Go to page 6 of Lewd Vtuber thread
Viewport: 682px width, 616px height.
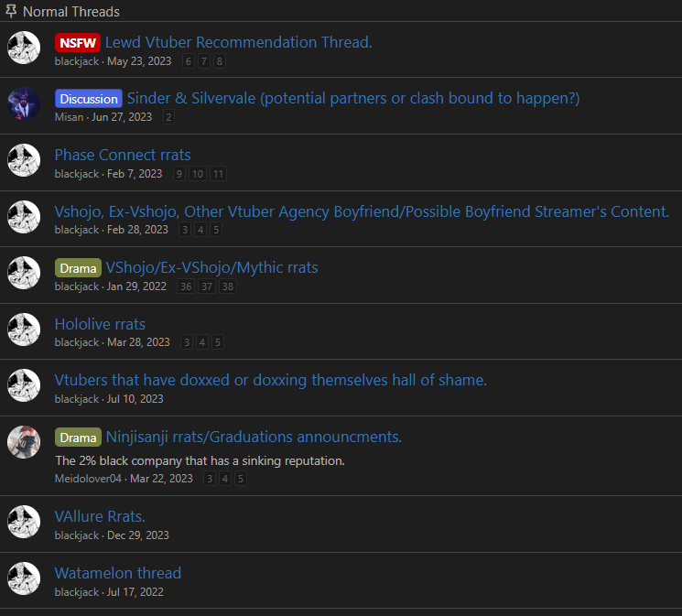click(x=189, y=61)
